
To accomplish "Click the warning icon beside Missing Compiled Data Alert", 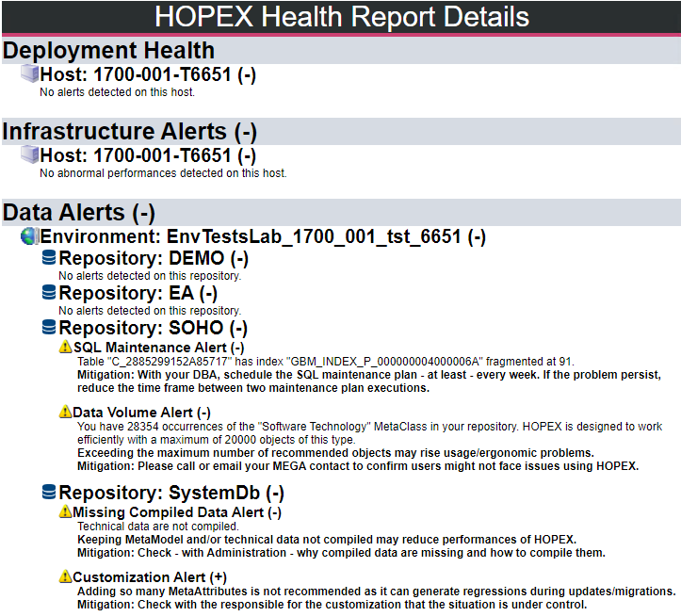I will coord(65,511).
